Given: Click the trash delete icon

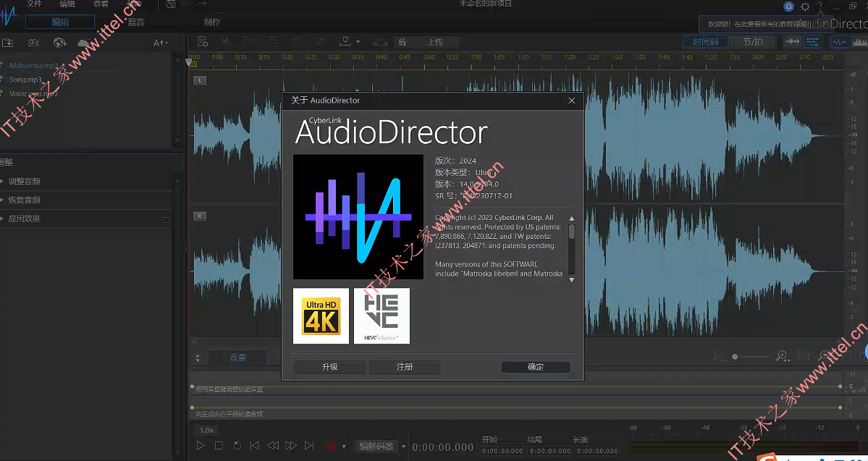Looking at the screenshot, I should click(x=297, y=41).
